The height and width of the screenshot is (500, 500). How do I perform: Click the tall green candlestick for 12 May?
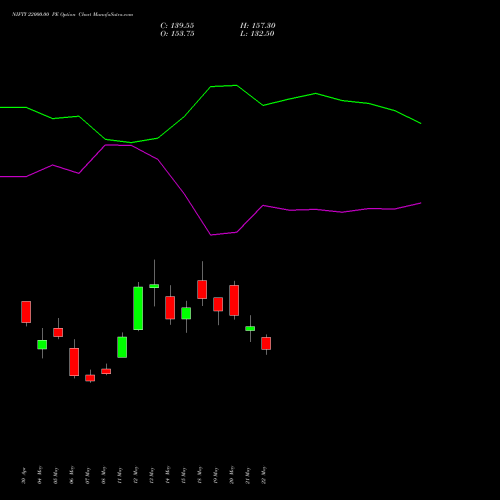coord(138,308)
